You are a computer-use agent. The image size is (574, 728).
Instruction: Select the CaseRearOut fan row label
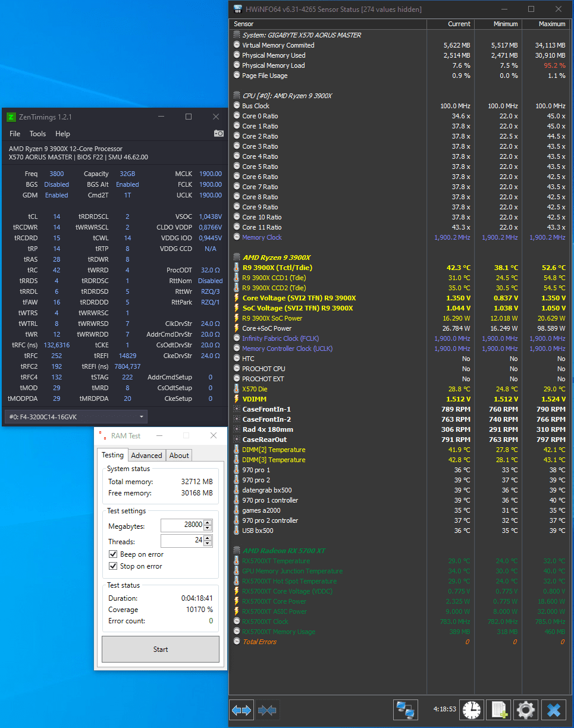point(265,440)
